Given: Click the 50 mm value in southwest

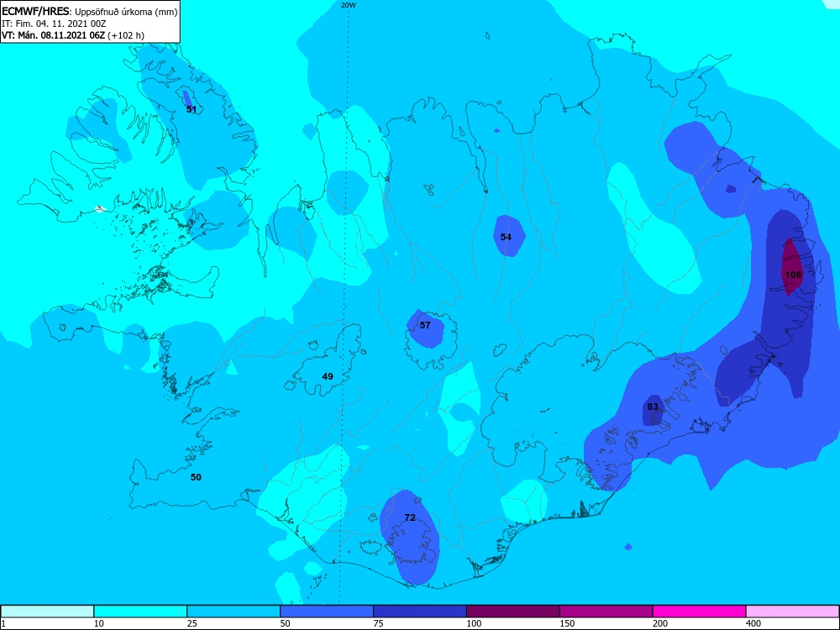Looking at the screenshot, I should pyautogui.click(x=196, y=477).
